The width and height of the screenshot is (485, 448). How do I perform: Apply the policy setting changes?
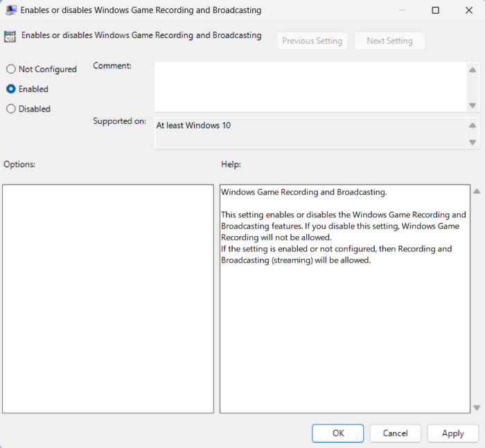click(453, 433)
